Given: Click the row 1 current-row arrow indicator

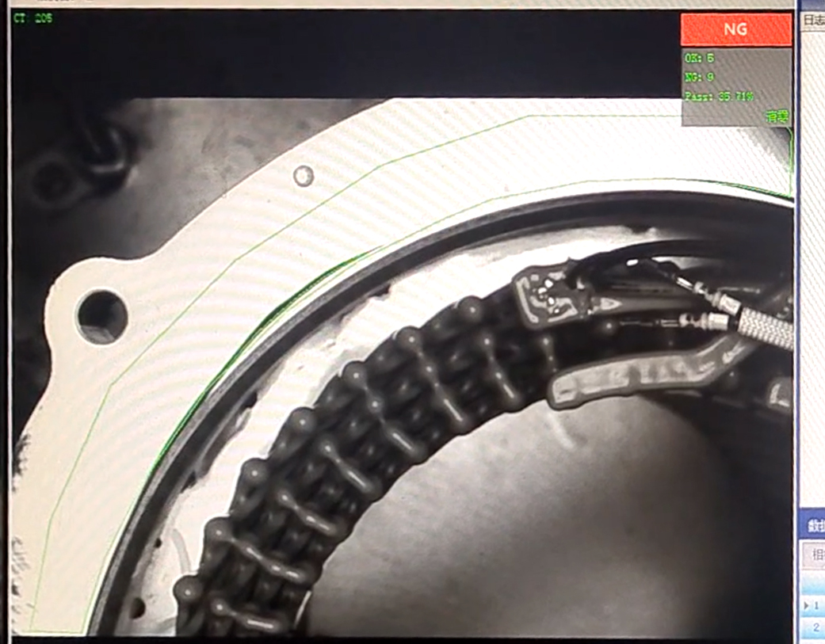Looking at the screenshot, I should coord(806,606).
